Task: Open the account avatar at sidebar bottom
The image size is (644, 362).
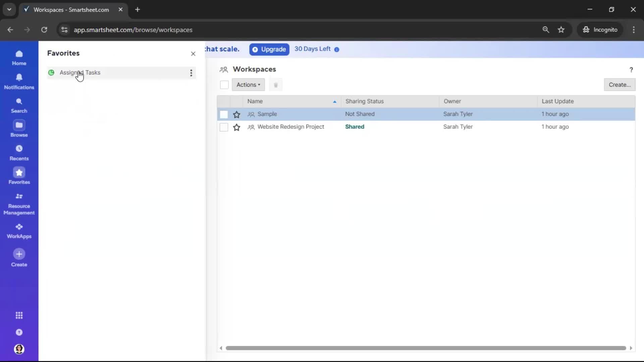Action: click(19, 349)
